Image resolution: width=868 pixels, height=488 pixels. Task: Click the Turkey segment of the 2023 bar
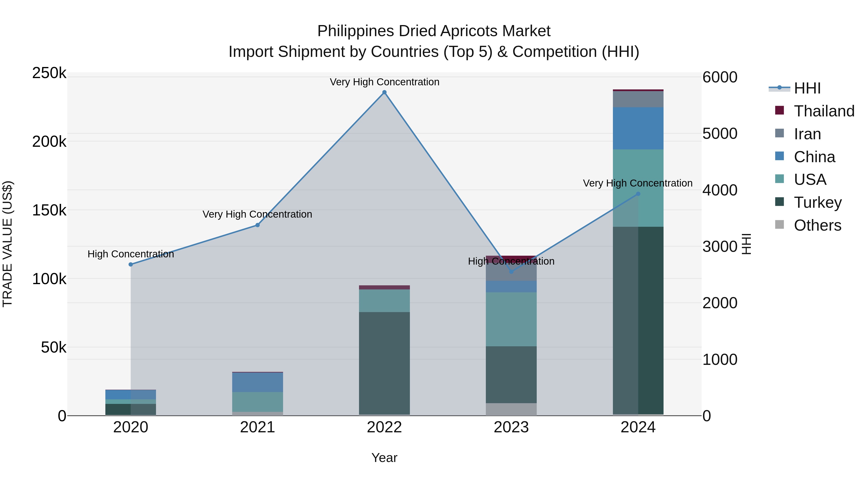pos(511,374)
